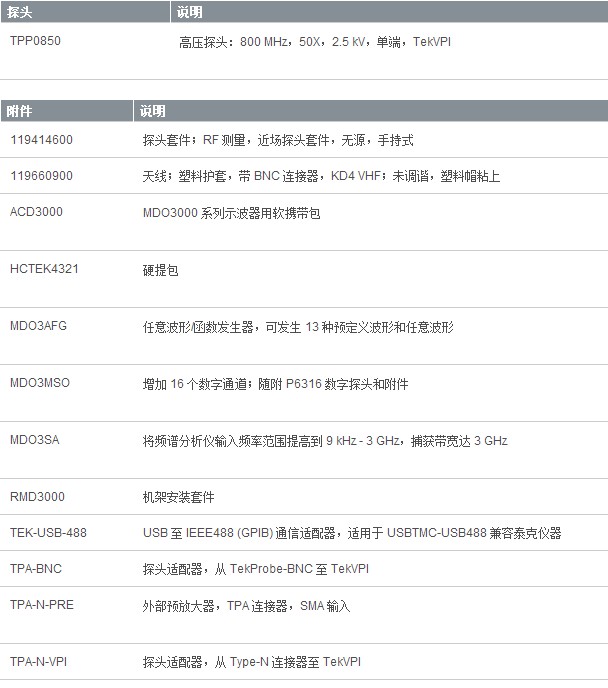Click the MDO3SA accessory entry
Viewport: 608px width, 688px height.
[x=35, y=440]
